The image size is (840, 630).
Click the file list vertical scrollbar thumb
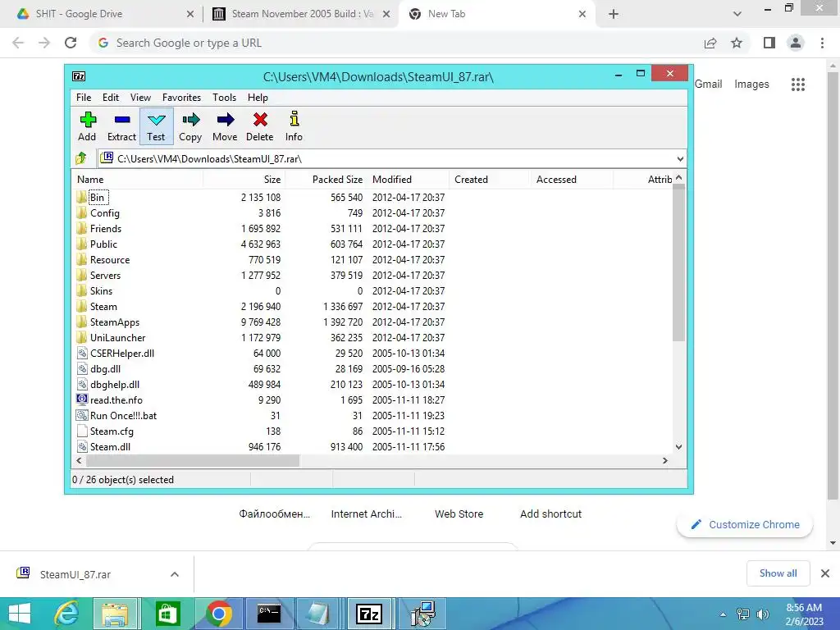(x=678, y=262)
